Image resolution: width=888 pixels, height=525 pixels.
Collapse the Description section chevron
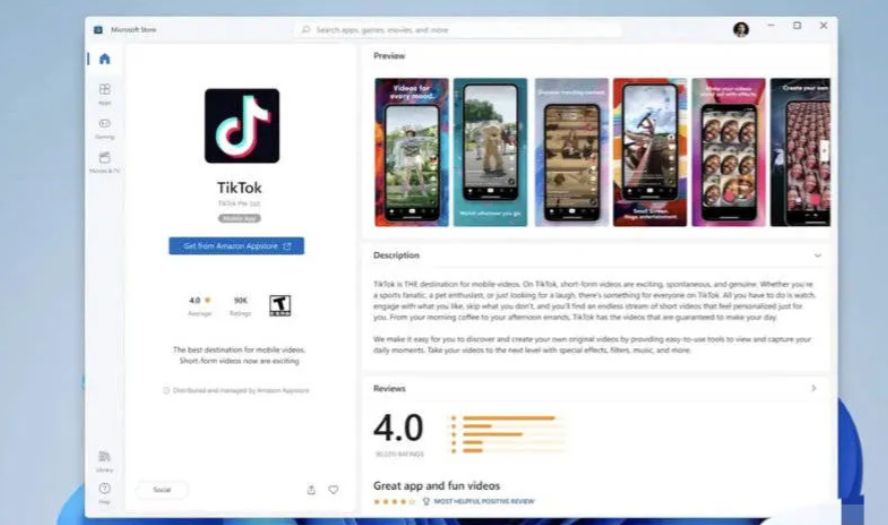click(818, 255)
